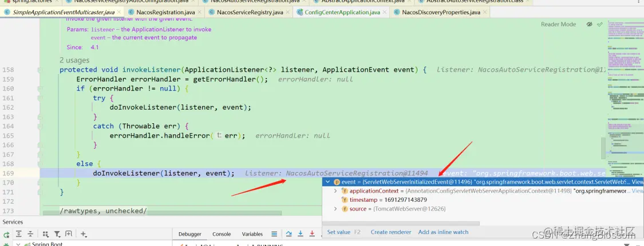This screenshot has height=246, width=644.
Task: Collapse the event variable node
Action: pos(327,182)
